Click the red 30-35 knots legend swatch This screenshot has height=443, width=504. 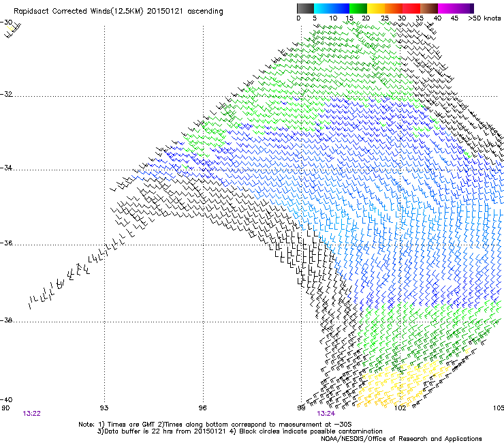pyautogui.click(x=411, y=8)
